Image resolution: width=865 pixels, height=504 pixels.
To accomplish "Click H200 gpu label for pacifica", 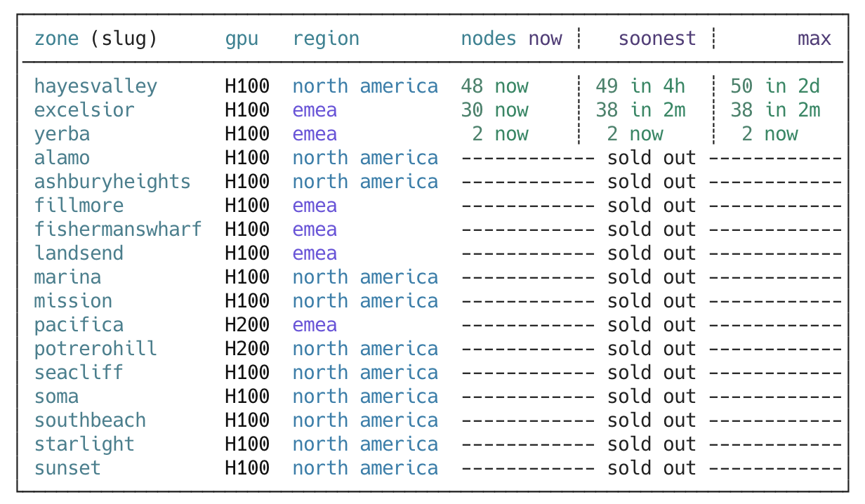I will [247, 325].
